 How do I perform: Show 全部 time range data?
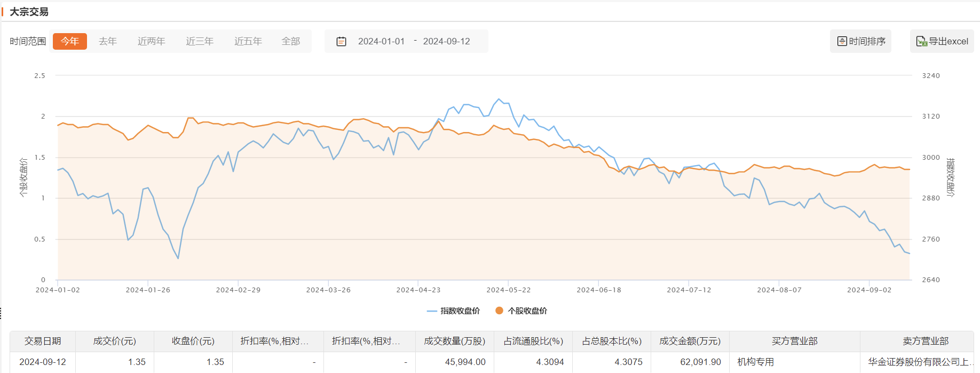[x=291, y=41]
